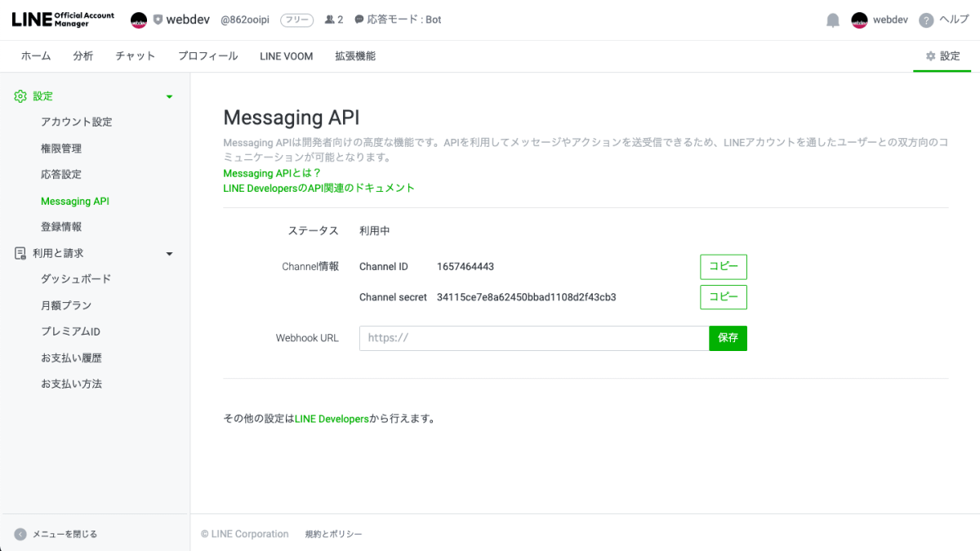Click the Channel ID value 1657464443
Screen dimensions: 980x551
pos(465,267)
